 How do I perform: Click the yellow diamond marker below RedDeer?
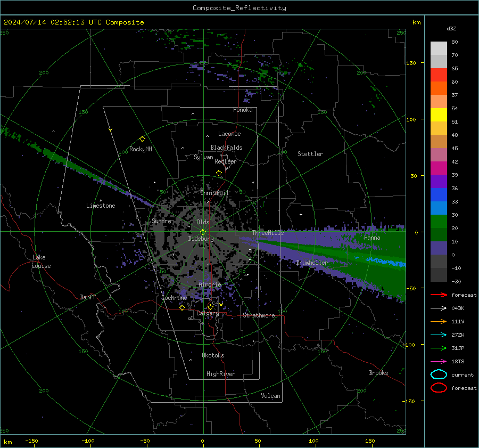coord(219,173)
